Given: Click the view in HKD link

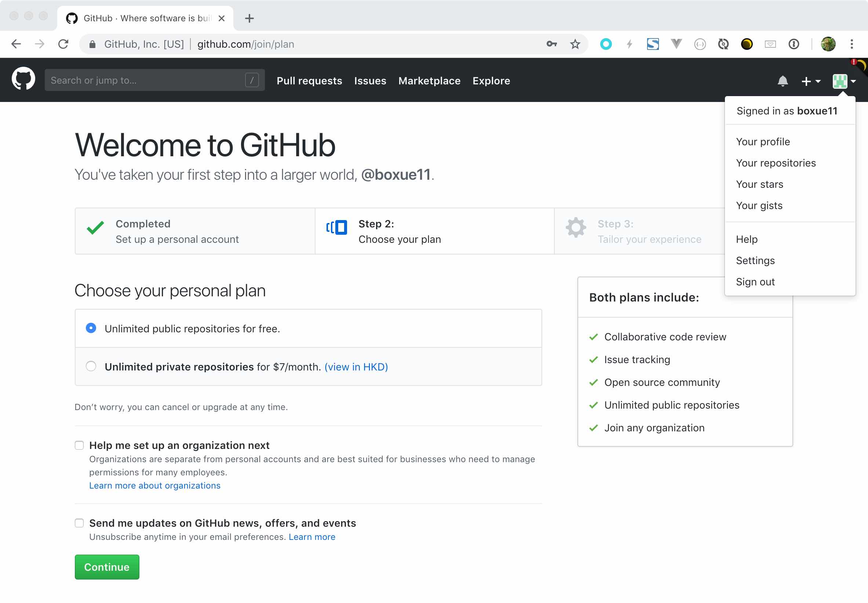Looking at the screenshot, I should coord(356,367).
